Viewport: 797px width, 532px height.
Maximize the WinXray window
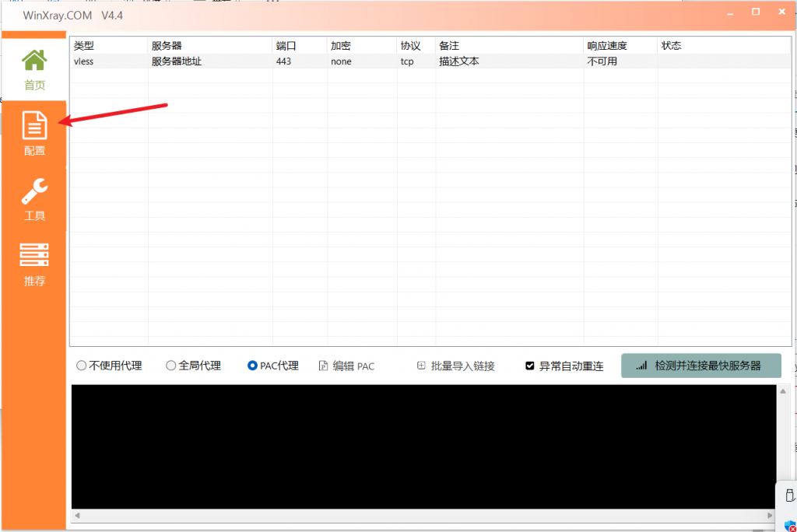click(x=756, y=12)
